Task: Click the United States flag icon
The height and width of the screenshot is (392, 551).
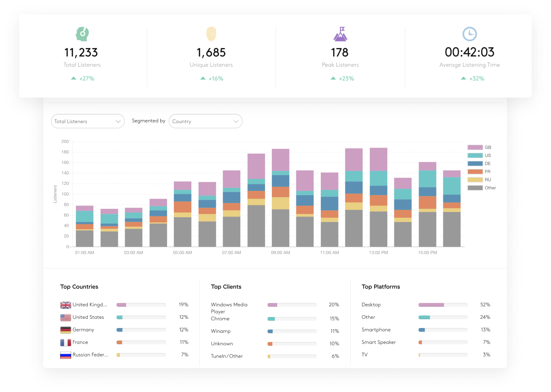Action: point(66,317)
